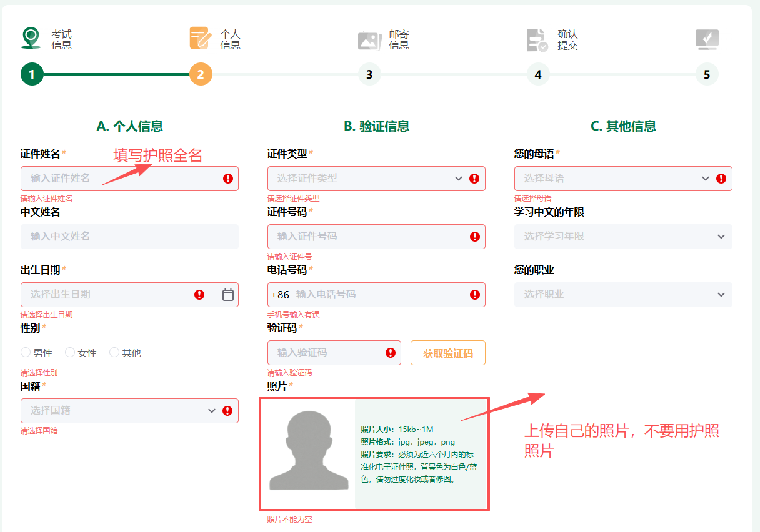Click the 输入电话号码 input field
Viewport: 760px width, 532px height.
378,295
